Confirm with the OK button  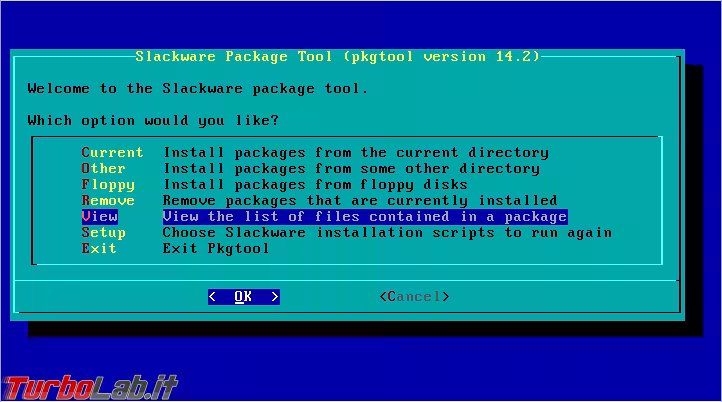(244, 297)
